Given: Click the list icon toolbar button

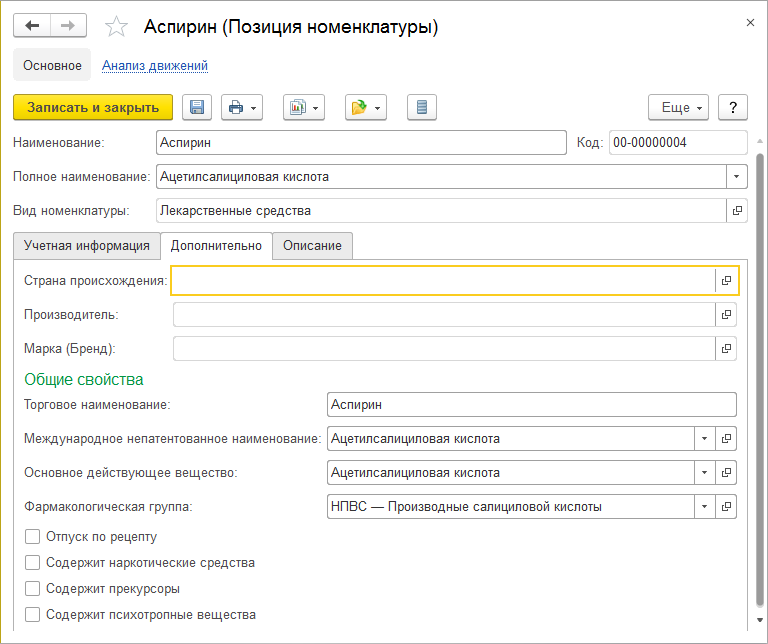Looking at the screenshot, I should tap(422, 108).
